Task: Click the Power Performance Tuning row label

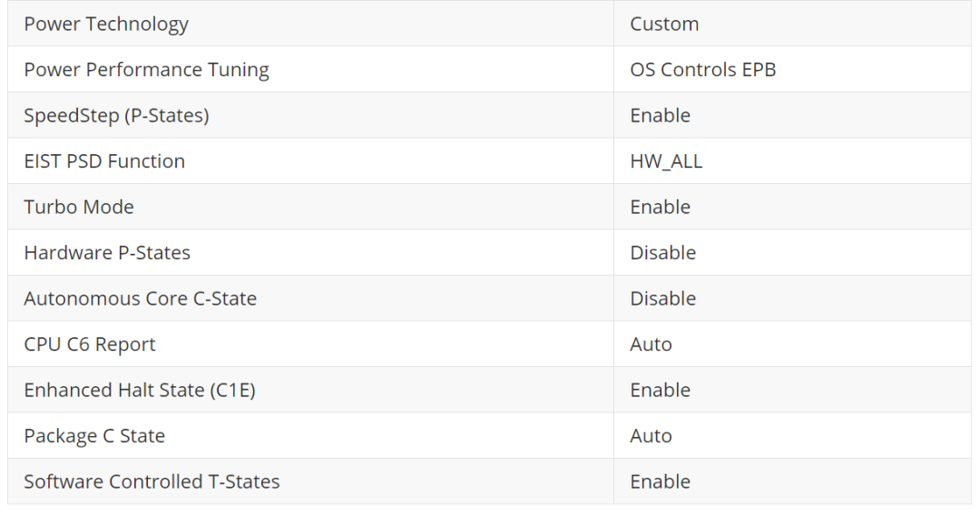Action: (x=146, y=70)
